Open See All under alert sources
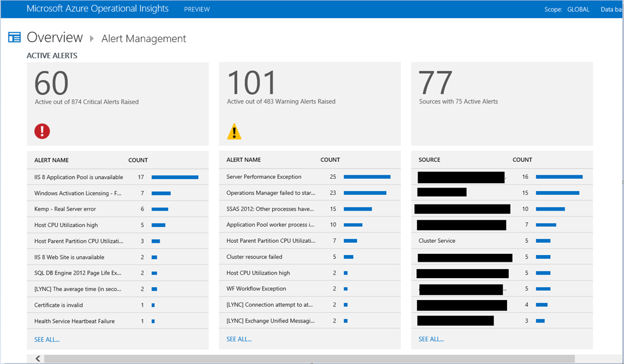Image resolution: width=624 pixels, height=364 pixels. [431, 339]
